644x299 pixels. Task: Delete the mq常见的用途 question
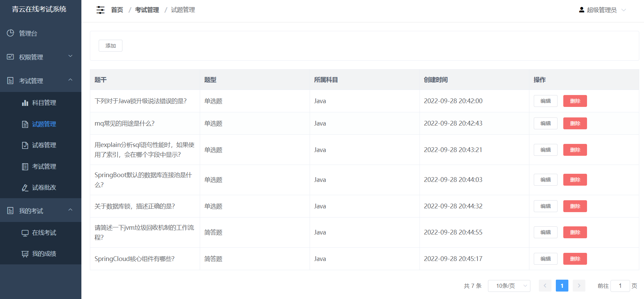point(575,123)
